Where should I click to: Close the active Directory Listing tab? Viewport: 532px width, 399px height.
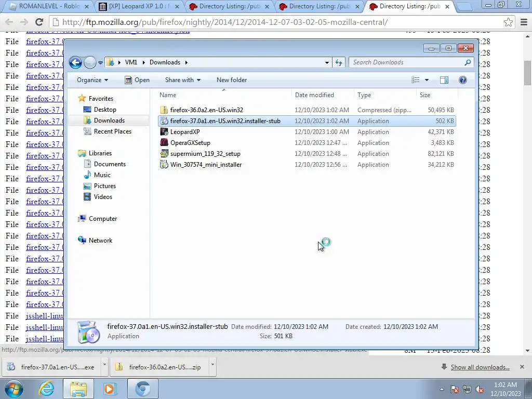click(x=447, y=6)
